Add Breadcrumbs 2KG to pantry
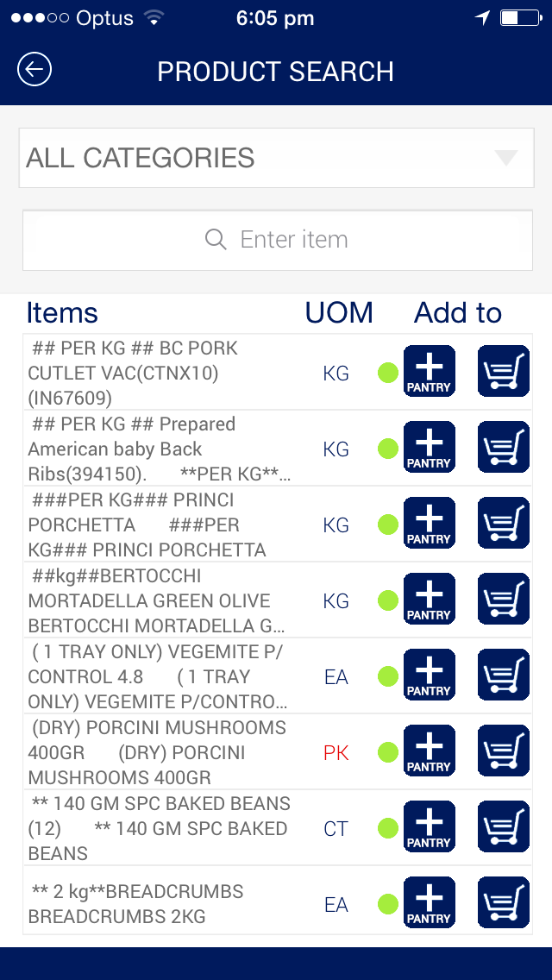552x980 pixels. click(429, 903)
